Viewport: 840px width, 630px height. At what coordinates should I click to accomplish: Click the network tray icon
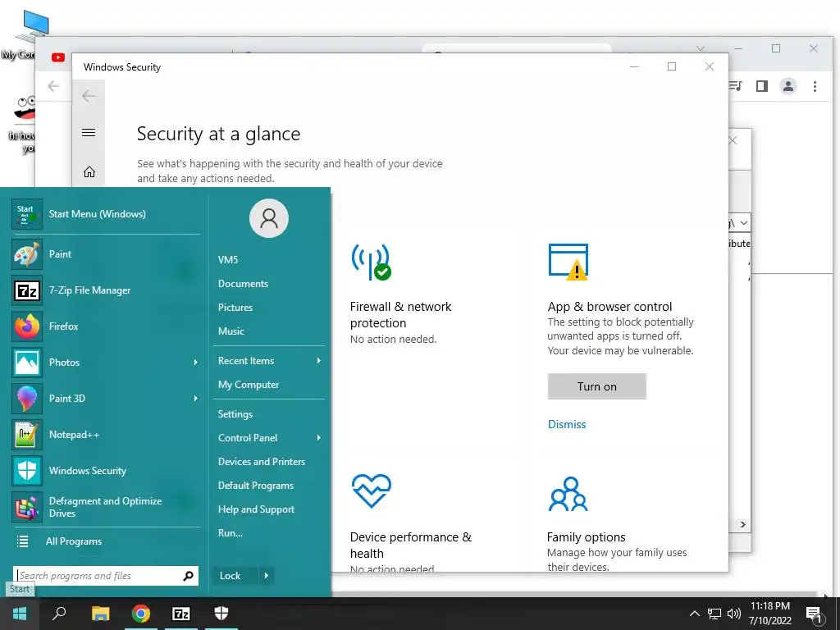pyautogui.click(x=714, y=614)
